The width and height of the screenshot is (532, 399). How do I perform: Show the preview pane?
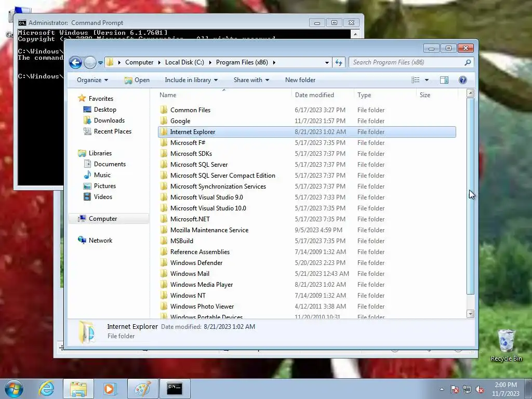444,80
